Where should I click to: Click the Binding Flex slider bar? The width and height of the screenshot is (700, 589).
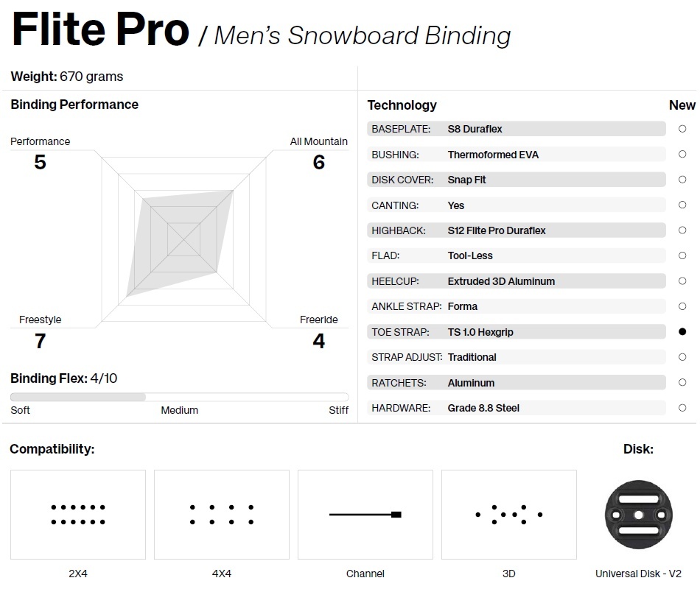[x=180, y=397]
